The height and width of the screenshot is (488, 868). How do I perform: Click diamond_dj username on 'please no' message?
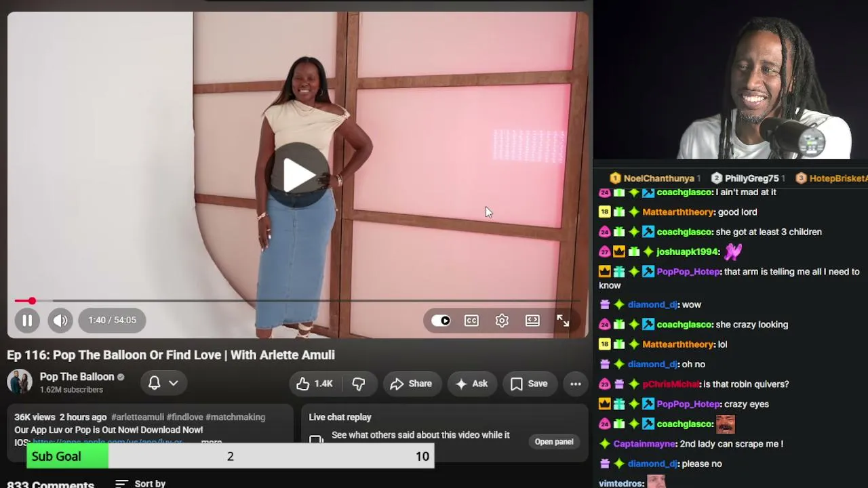652,464
